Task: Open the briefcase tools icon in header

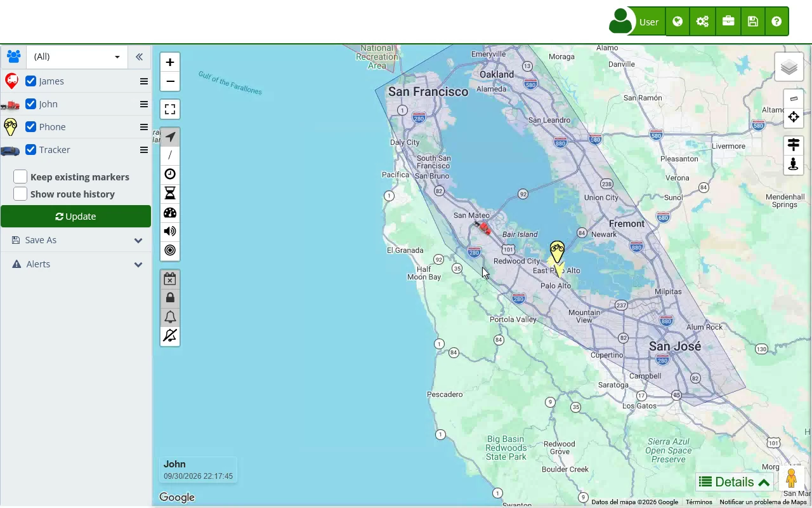Action: coord(728,22)
